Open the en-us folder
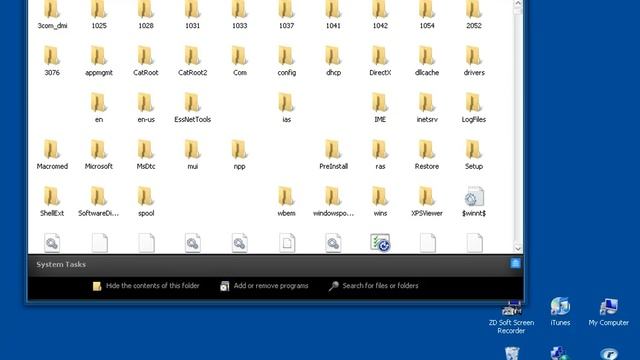This screenshot has width=640, height=360. point(146,108)
